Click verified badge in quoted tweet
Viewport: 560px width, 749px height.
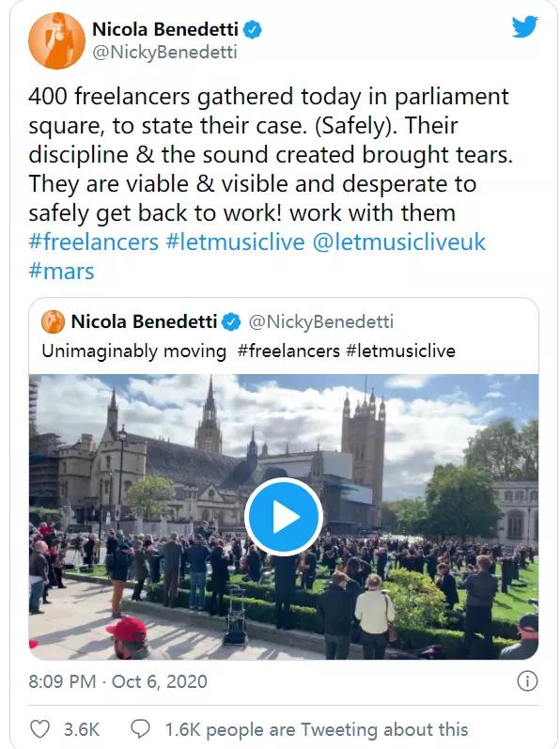point(231,322)
